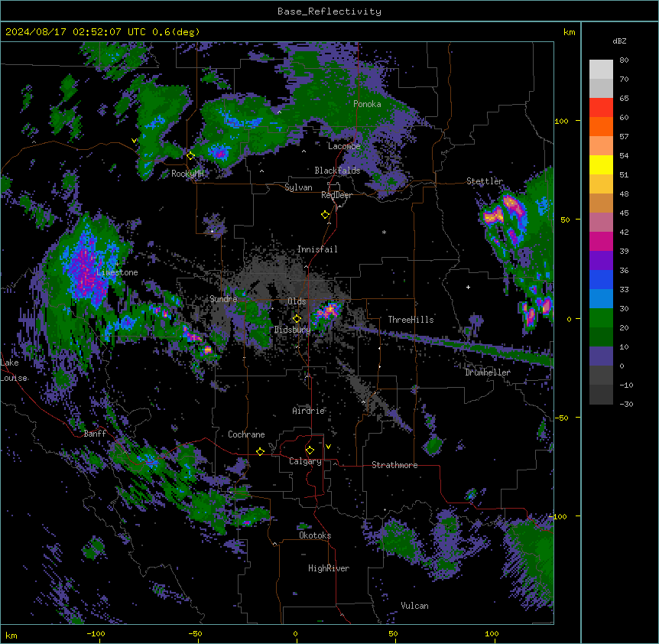Image resolution: width=659 pixels, height=644 pixels.
Task: Click the purple storm core west of Limestone label
Action: click(x=86, y=271)
